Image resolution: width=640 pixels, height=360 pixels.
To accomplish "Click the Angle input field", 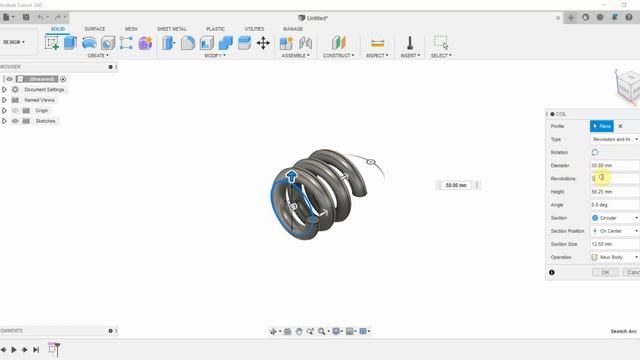I will point(615,205).
